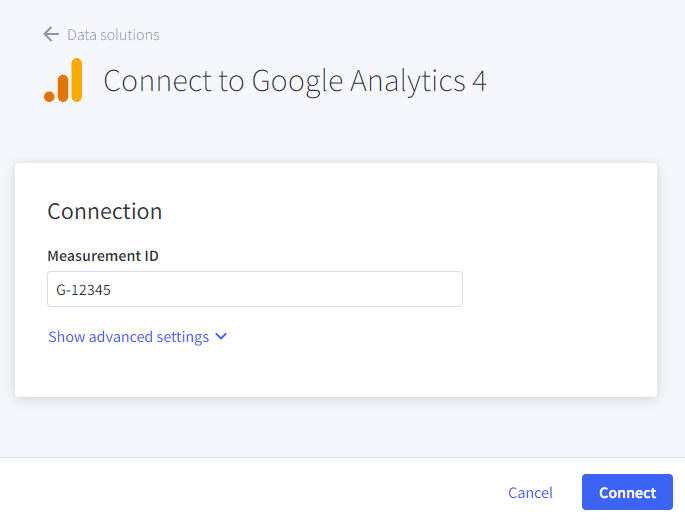Click the Google Analytics bar-chart logo
This screenshot has height=524, width=685.
click(63, 80)
